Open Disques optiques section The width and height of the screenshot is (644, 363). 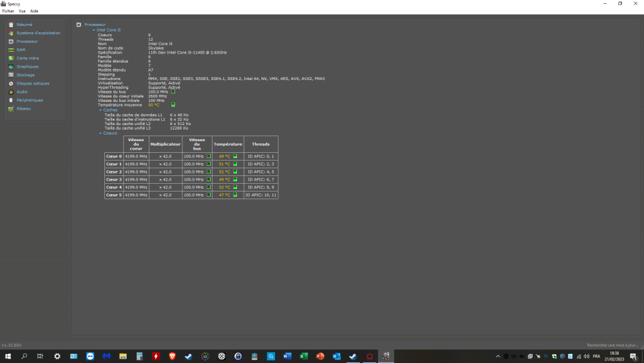33,83
